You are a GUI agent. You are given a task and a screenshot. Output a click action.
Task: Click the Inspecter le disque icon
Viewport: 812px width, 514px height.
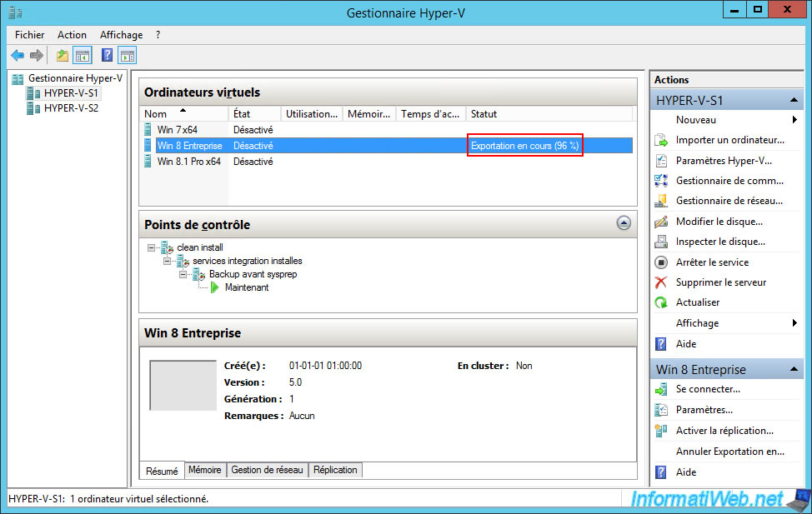pos(661,242)
